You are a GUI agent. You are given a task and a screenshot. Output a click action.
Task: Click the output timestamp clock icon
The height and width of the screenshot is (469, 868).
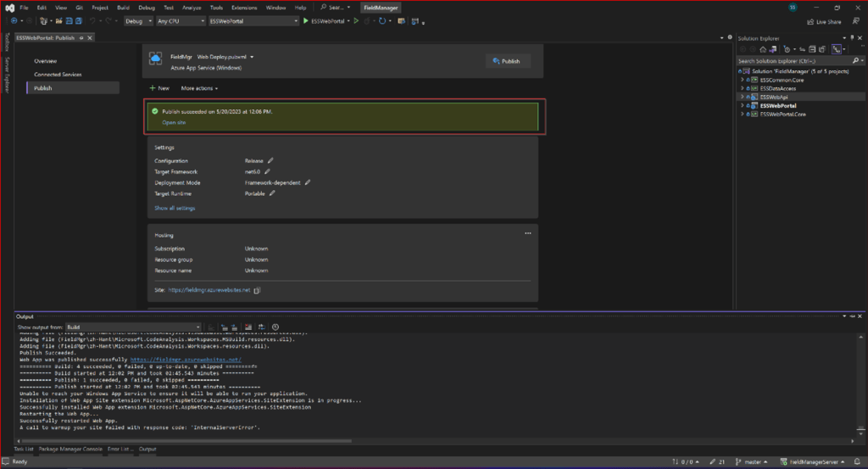point(275,327)
